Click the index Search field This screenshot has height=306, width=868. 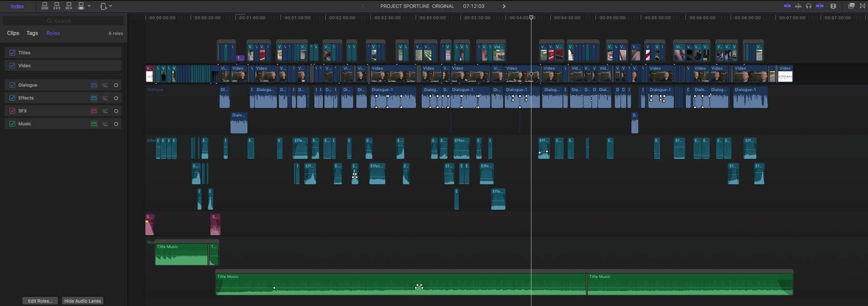point(63,21)
